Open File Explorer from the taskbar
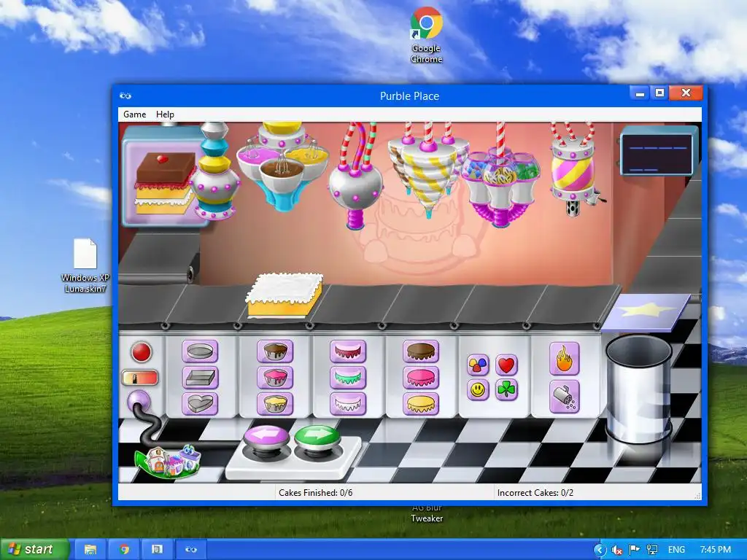This screenshot has width=747, height=560. [x=90, y=550]
